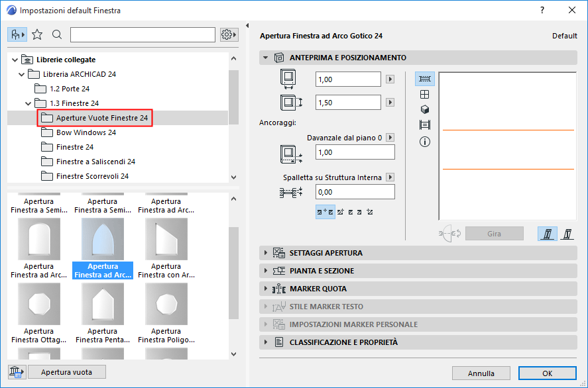Click the Marker Quota panel icon
The height and width of the screenshot is (388, 588).
coord(278,289)
